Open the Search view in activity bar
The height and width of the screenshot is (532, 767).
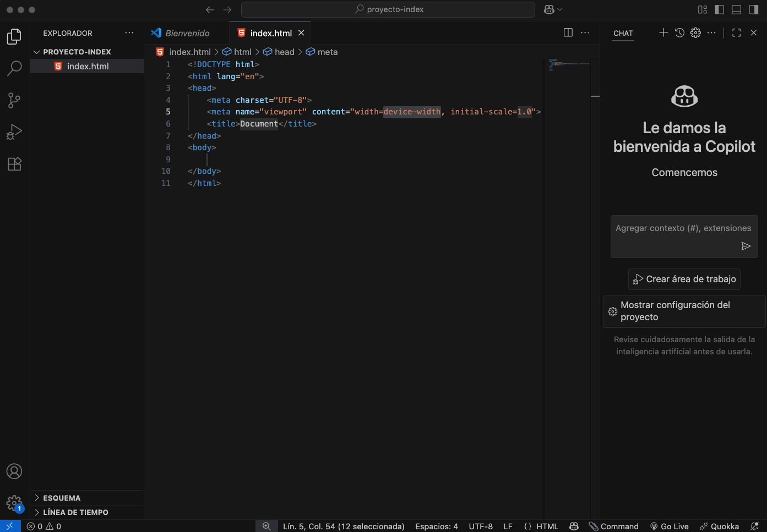pos(14,68)
